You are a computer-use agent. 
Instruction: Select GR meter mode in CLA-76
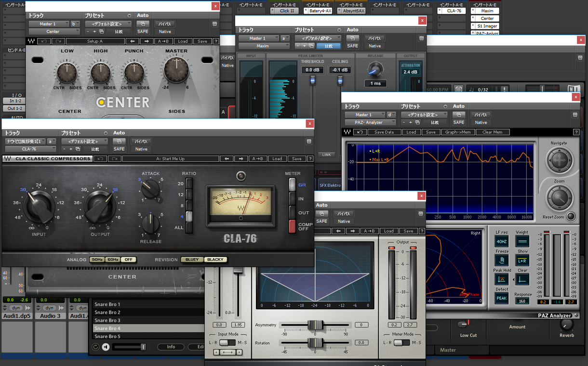tap(292, 185)
